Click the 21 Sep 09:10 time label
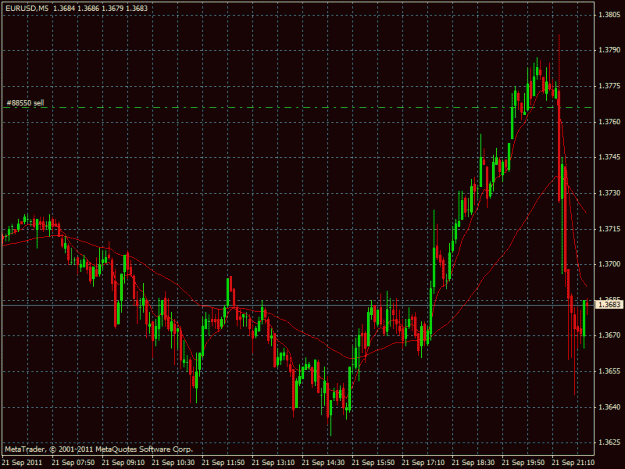Viewport: 625px width, 469px height. point(123,463)
